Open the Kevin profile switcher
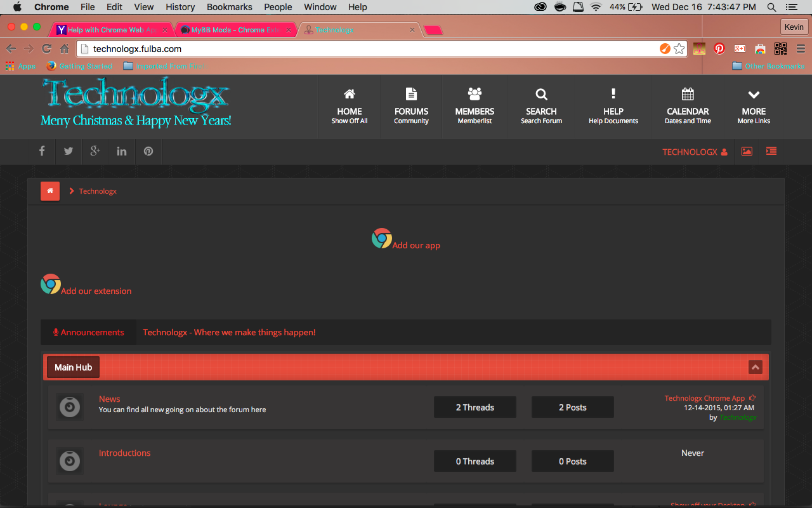 pos(794,27)
